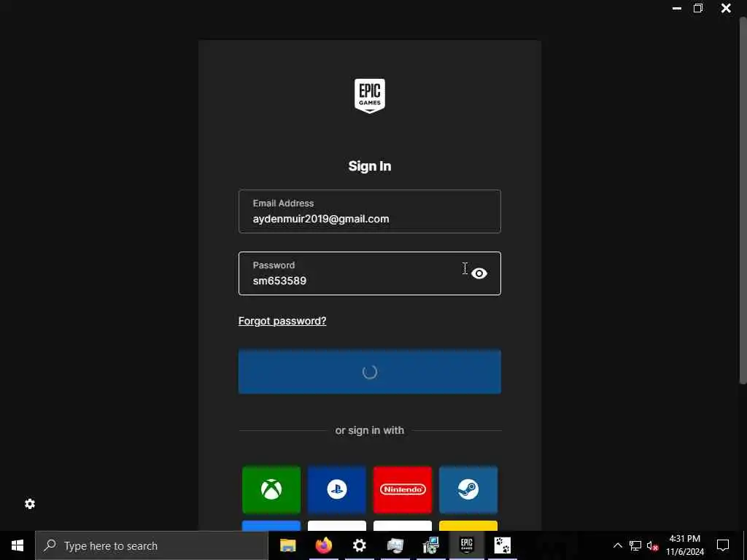Click the Epic Games logo
This screenshot has width=747, height=560.
point(370,96)
